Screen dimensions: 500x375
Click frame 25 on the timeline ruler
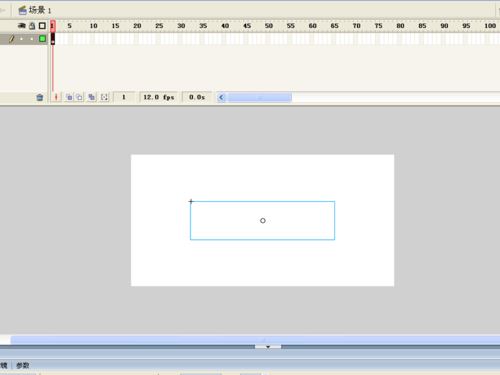[159, 26]
